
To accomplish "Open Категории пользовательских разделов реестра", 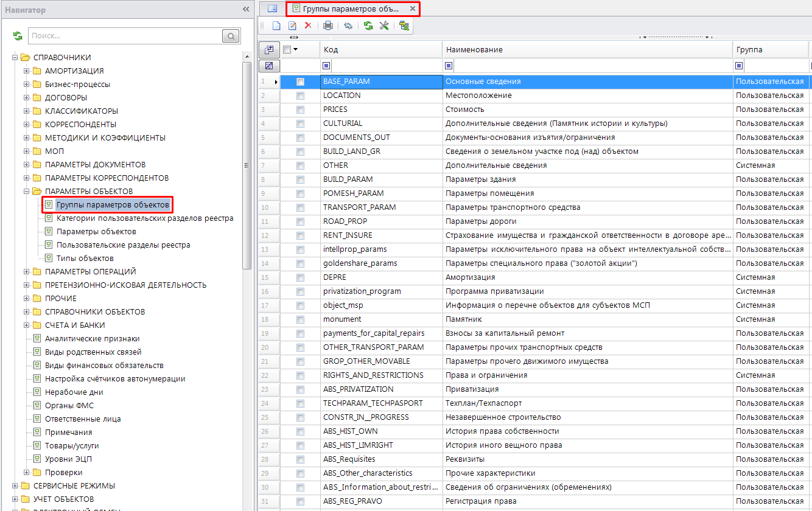I will (145, 218).
